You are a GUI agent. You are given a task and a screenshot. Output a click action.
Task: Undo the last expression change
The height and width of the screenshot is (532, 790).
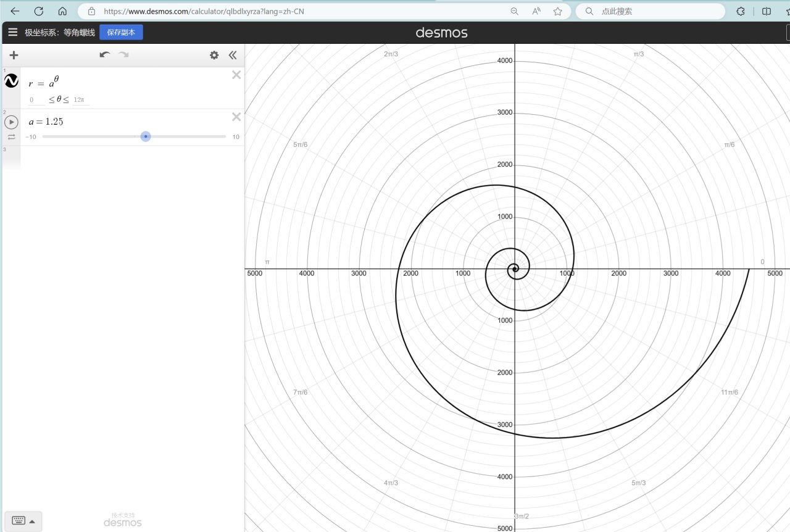click(x=105, y=55)
